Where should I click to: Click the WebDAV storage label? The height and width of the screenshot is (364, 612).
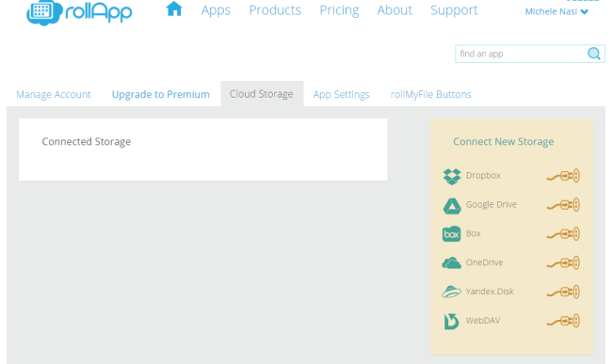tap(483, 321)
